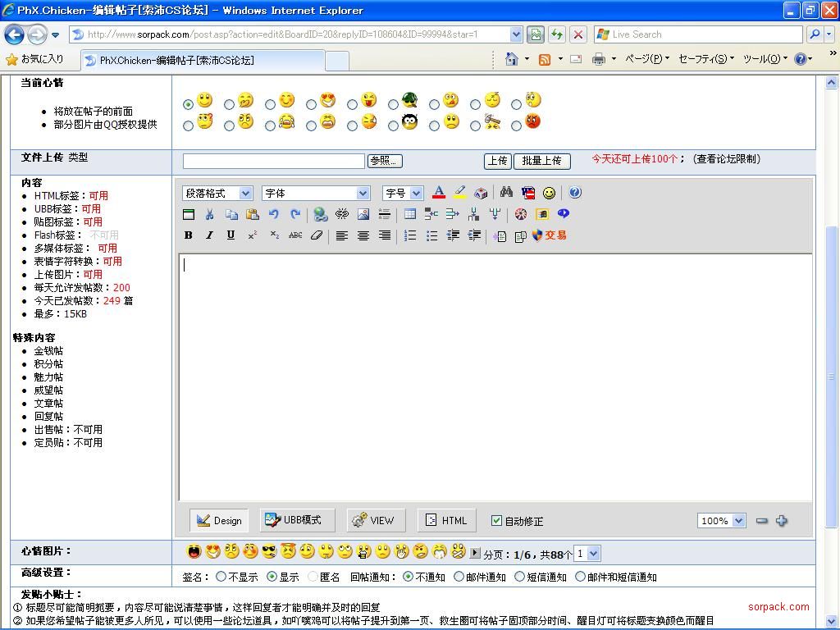Insert a hyperlink with the link icon
840x630 pixels.
pos(321,214)
